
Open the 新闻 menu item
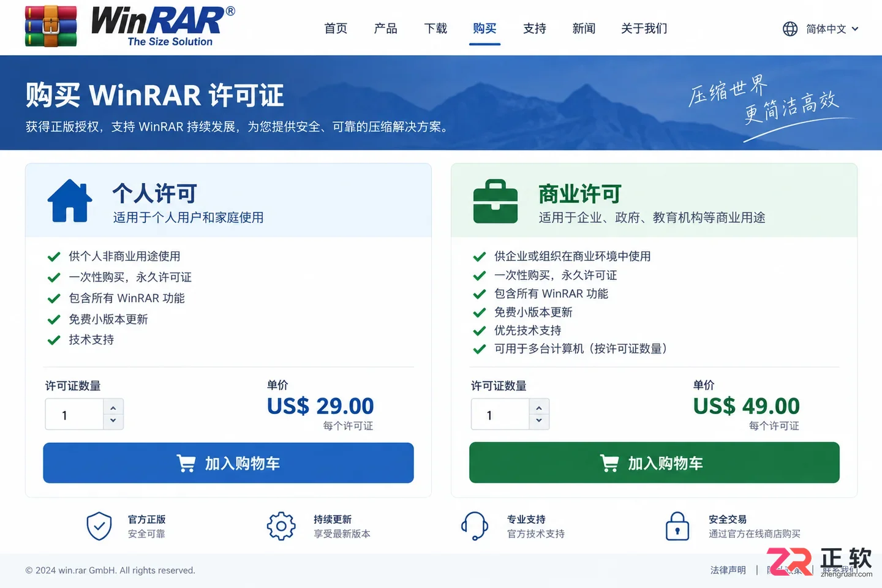point(584,29)
